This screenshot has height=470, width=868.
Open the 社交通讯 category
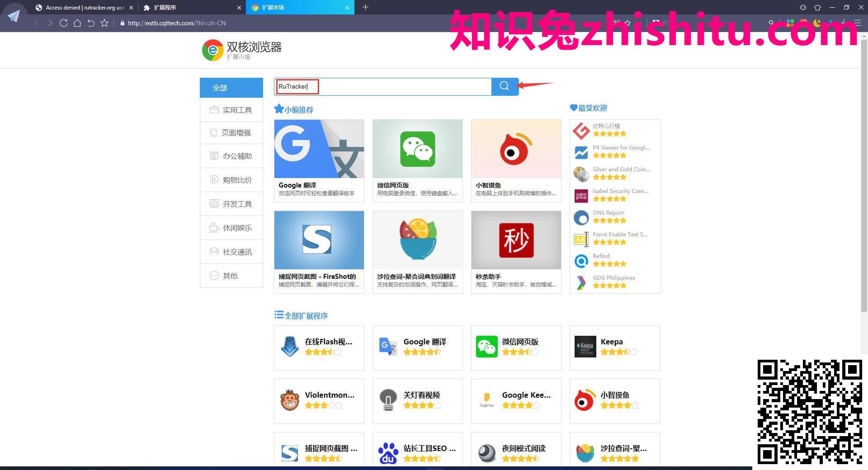231,252
